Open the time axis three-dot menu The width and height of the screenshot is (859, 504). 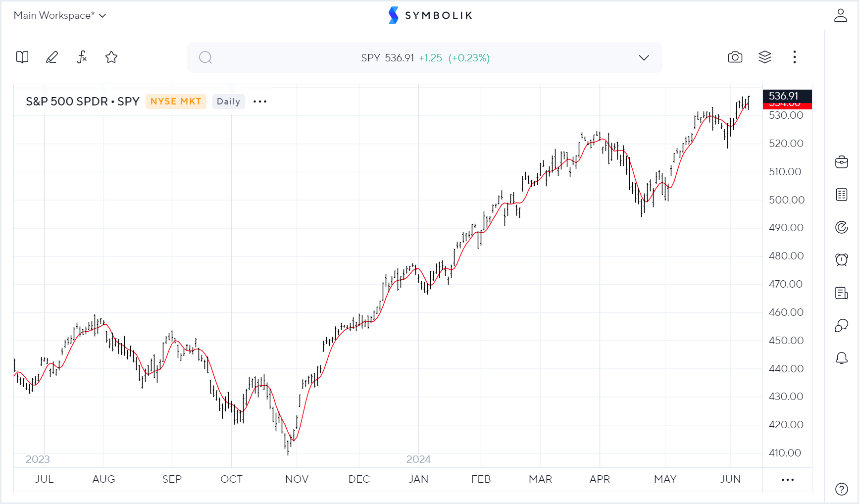point(788,480)
